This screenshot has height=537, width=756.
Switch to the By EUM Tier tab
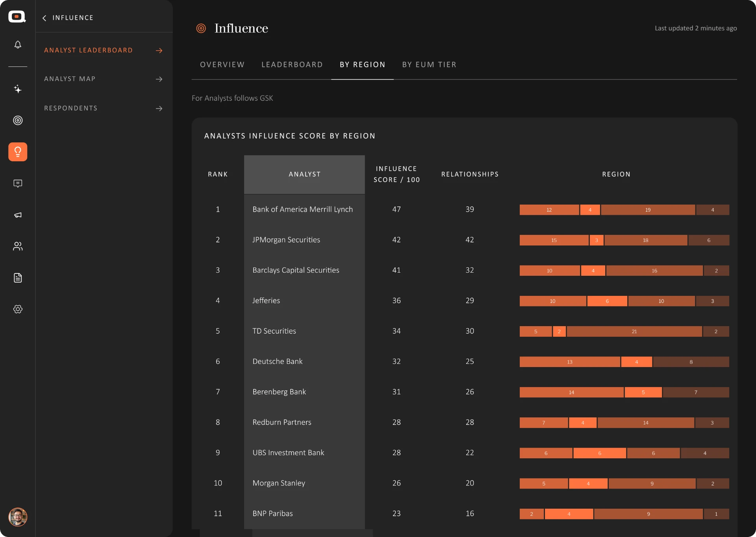(429, 65)
